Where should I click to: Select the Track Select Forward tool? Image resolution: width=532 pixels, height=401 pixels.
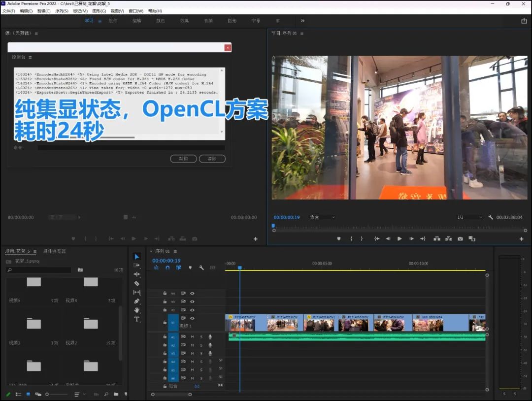(x=137, y=266)
